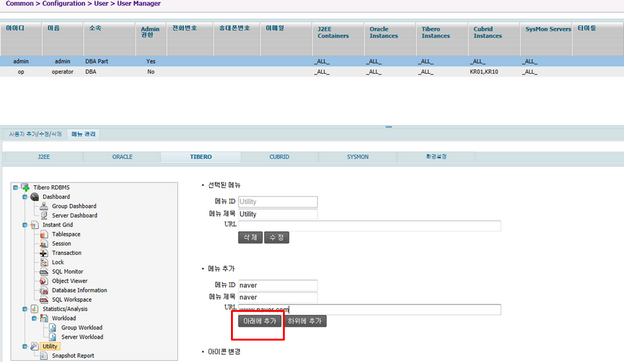Screen dimensions: 624x362
Task: Focus the new menu URL field
Action: 369,309
